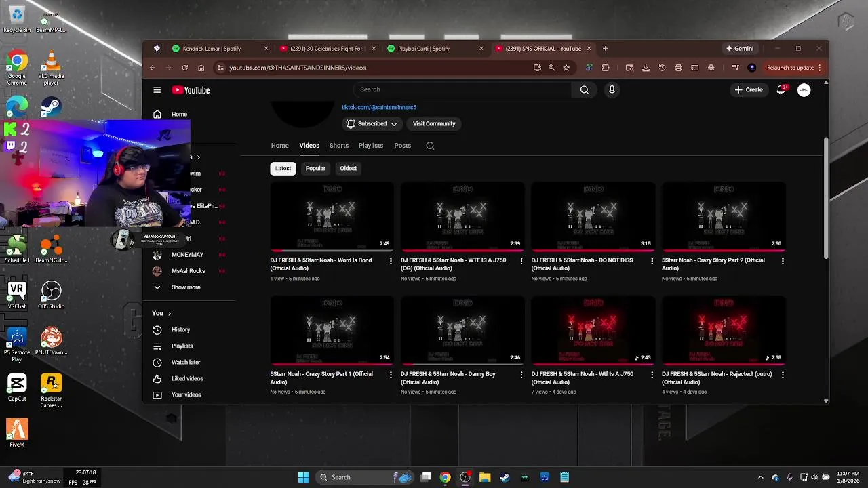Image resolution: width=868 pixels, height=488 pixels.
Task: Show hidden system tray icons
Action: [x=760, y=477]
